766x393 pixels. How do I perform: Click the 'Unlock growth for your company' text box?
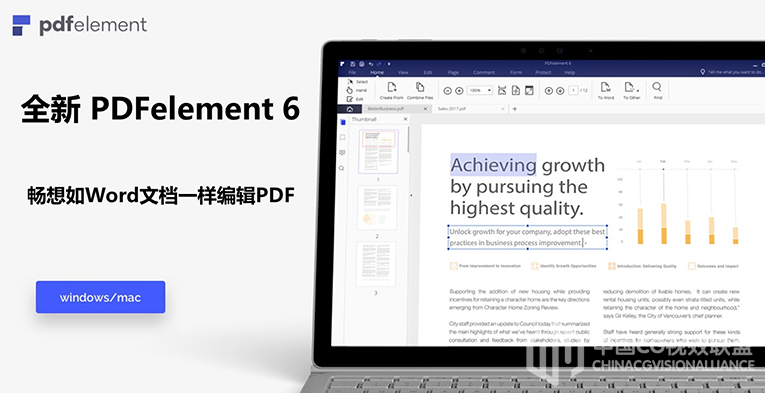pos(528,237)
